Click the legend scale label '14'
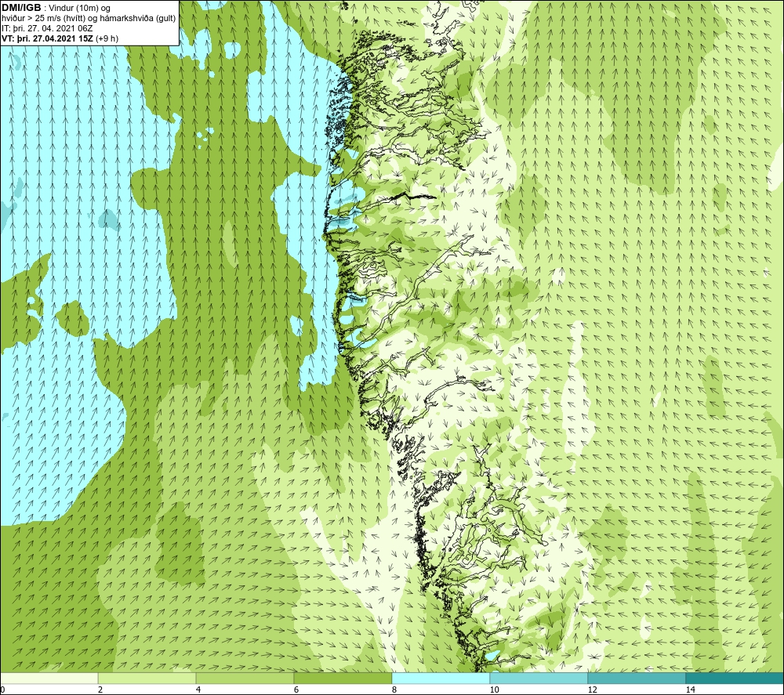 pyautogui.click(x=691, y=690)
